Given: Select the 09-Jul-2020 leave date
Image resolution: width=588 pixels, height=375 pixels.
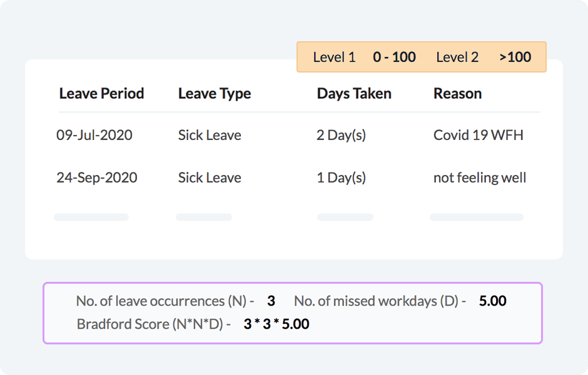Looking at the screenshot, I should [94, 135].
